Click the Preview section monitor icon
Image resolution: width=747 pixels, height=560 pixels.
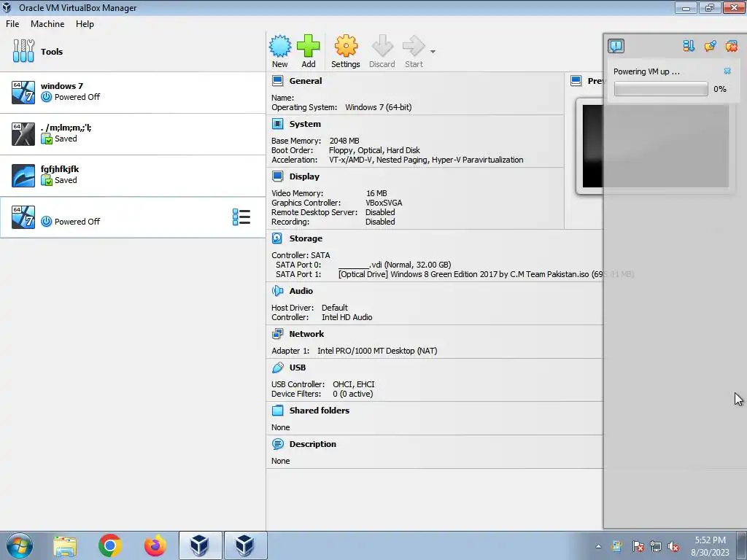pos(576,80)
